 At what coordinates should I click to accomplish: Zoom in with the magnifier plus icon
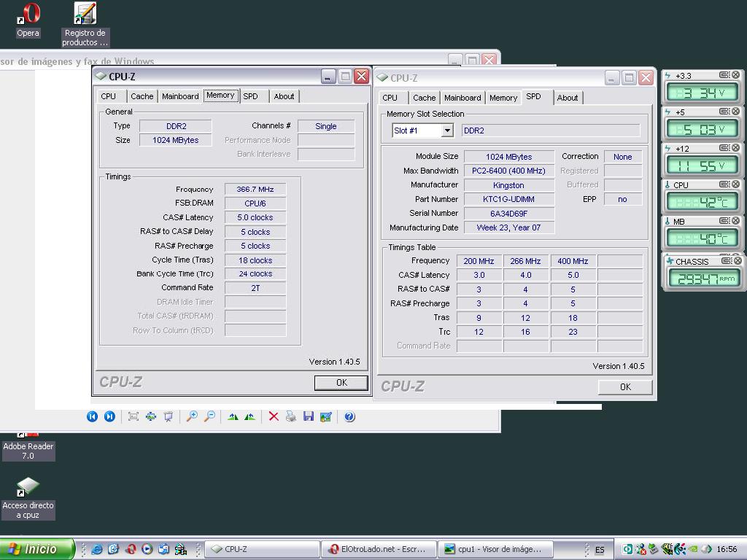click(x=192, y=416)
